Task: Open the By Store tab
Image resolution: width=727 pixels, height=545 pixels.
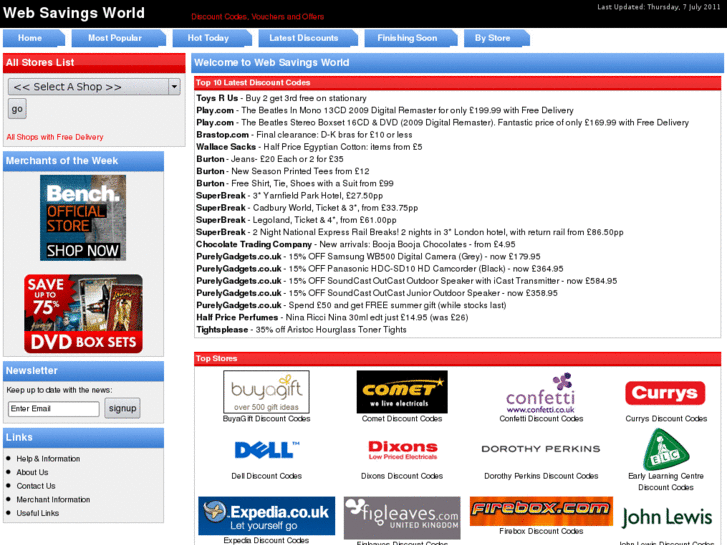Action: (496, 38)
